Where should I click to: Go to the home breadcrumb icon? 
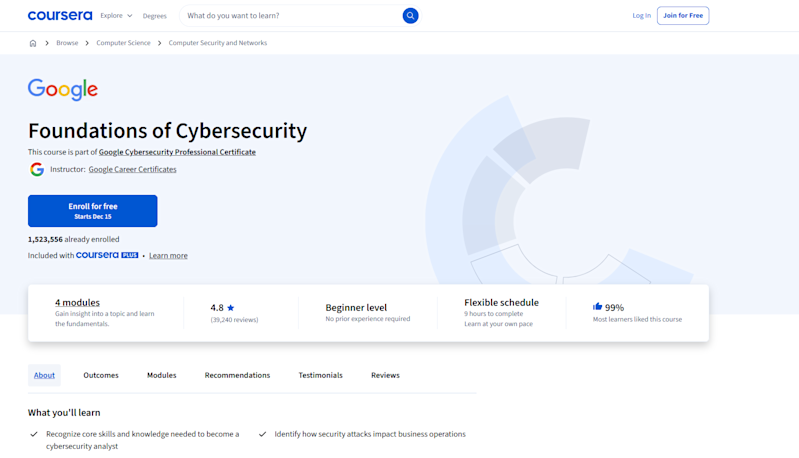(33, 43)
